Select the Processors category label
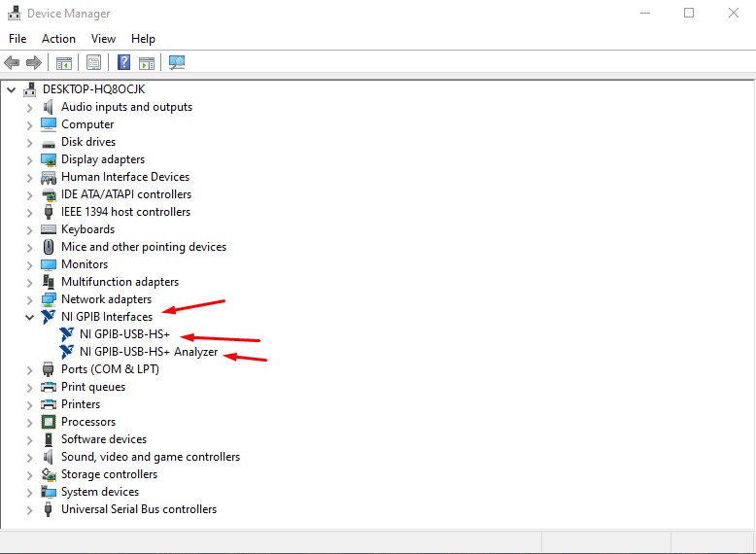The width and height of the screenshot is (756, 554). [88, 422]
